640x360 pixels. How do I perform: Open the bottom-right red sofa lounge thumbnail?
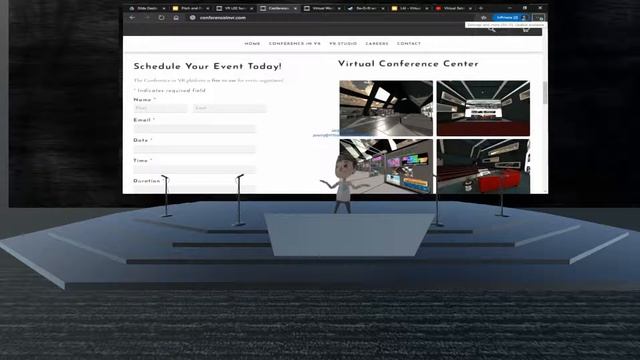pyautogui.click(x=483, y=166)
